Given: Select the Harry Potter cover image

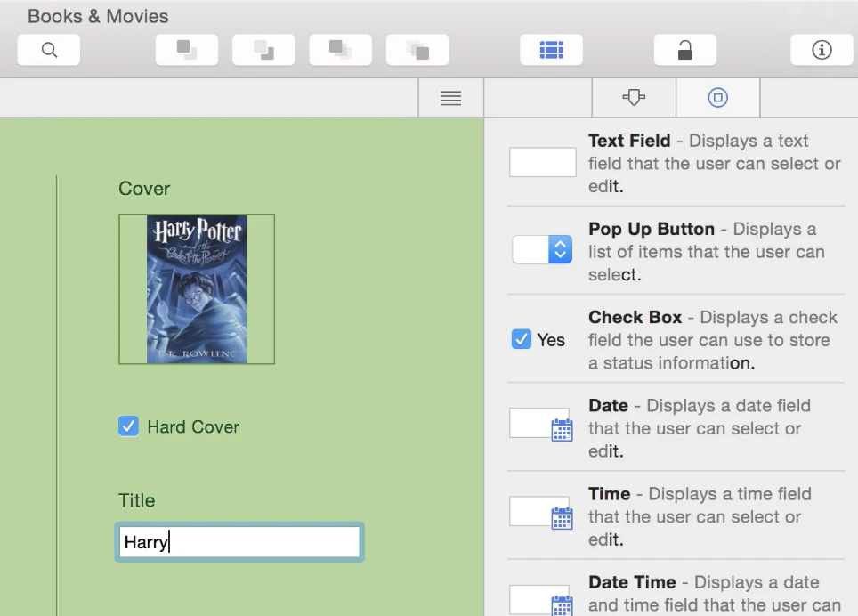Looking at the screenshot, I should point(197,288).
